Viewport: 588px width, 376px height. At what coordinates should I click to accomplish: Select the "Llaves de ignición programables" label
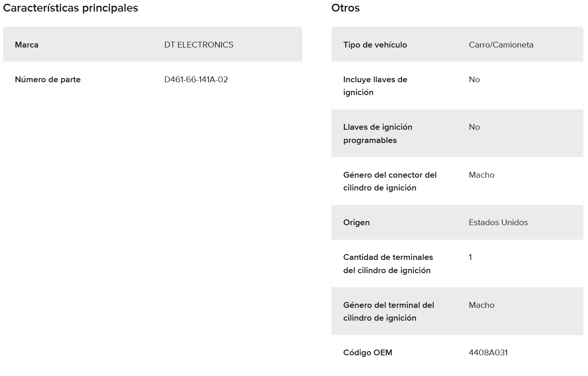pos(377,133)
